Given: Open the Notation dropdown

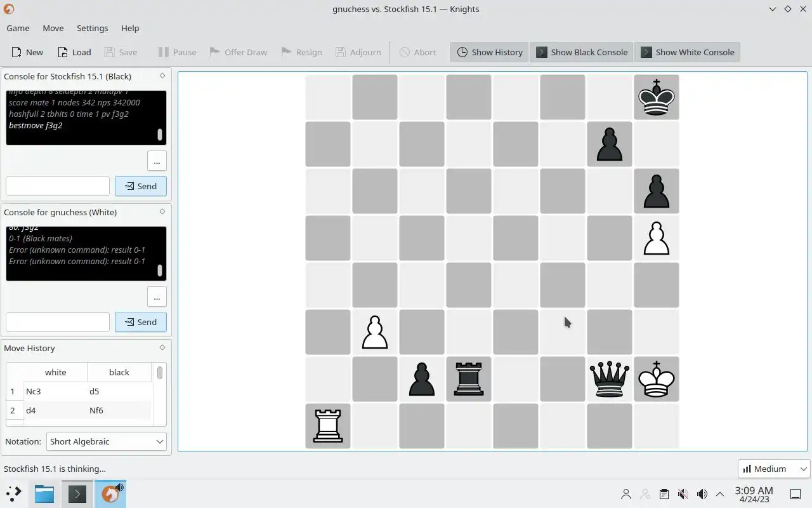Looking at the screenshot, I should [107, 441].
